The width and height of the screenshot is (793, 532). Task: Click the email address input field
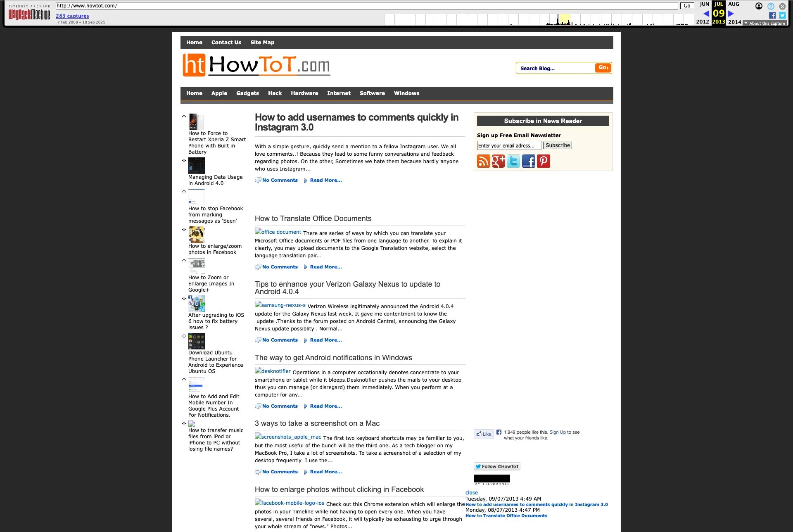[x=508, y=146]
